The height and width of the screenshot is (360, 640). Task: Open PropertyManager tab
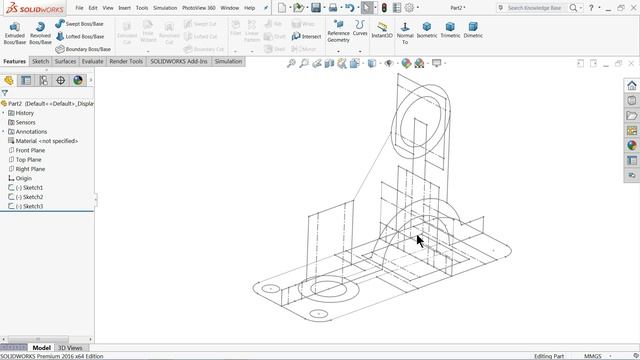pos(26,80)
